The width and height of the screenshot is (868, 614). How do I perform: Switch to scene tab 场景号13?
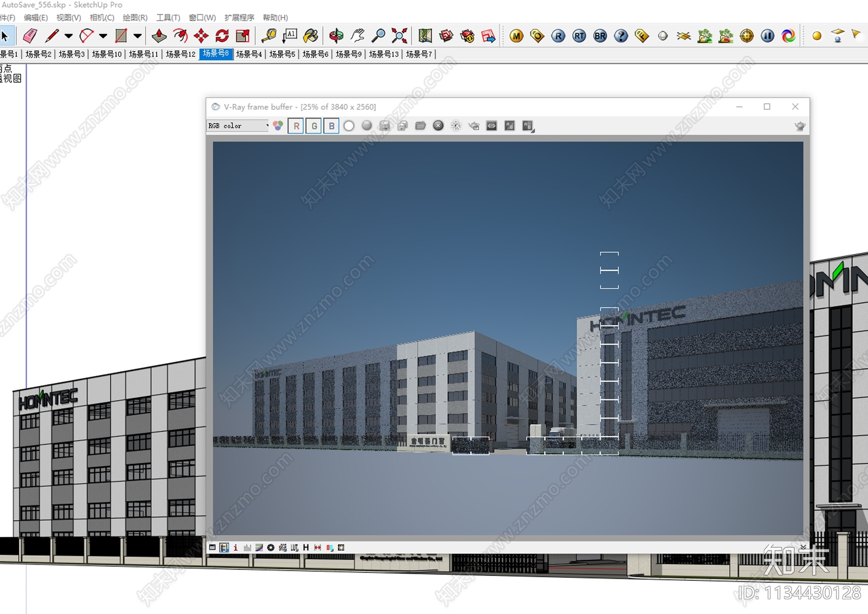[384, 54]
